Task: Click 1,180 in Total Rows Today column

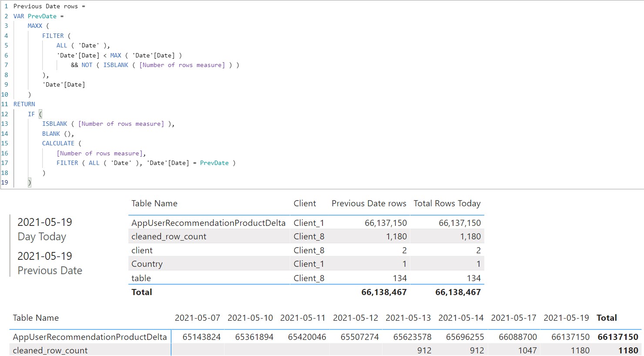Action: tap(470, 236)
